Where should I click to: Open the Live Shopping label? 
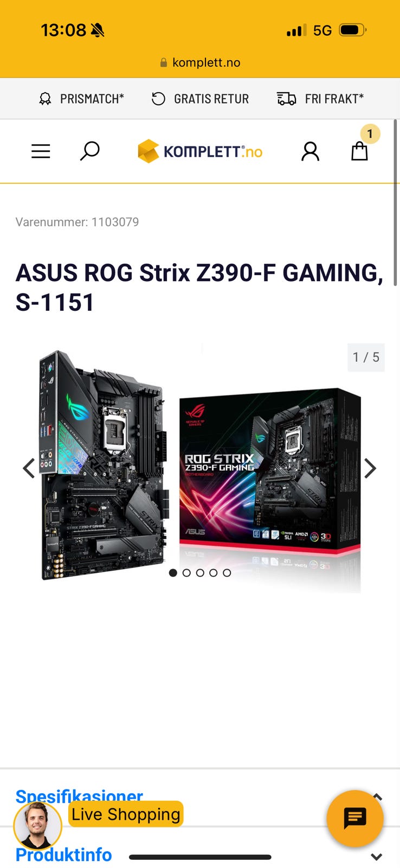click(x=126, y=814)
